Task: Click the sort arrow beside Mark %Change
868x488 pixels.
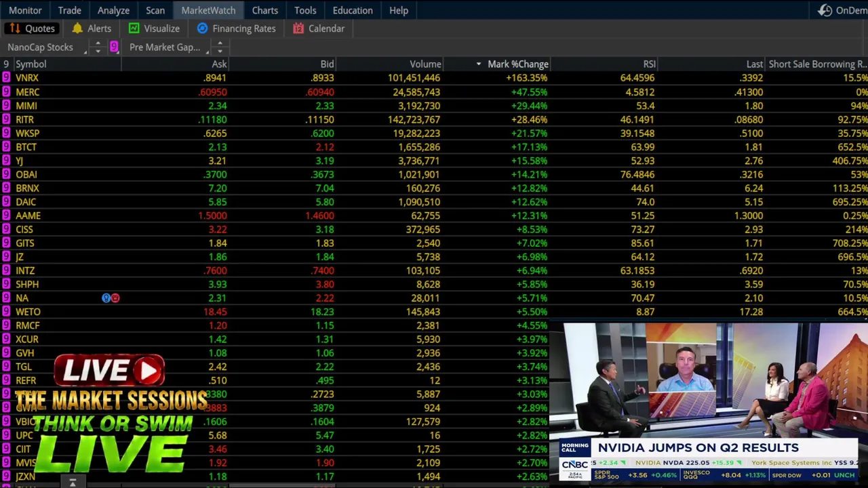Action: tap(479, 64)
